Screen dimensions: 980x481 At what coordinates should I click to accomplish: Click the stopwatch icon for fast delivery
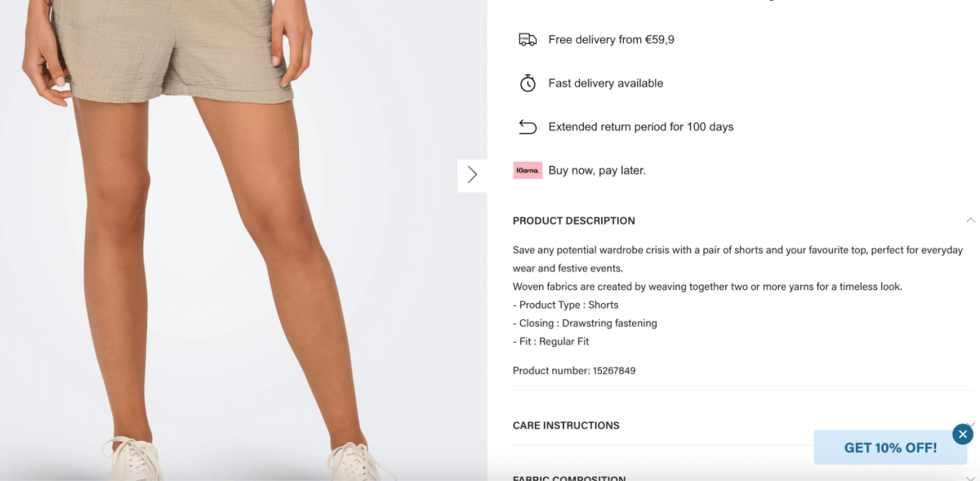point(528,83)
